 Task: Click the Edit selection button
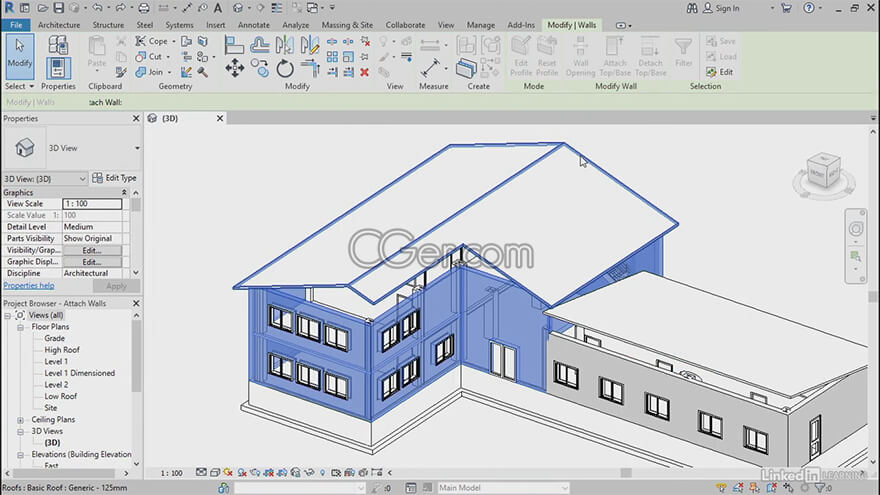pos(720,72)
